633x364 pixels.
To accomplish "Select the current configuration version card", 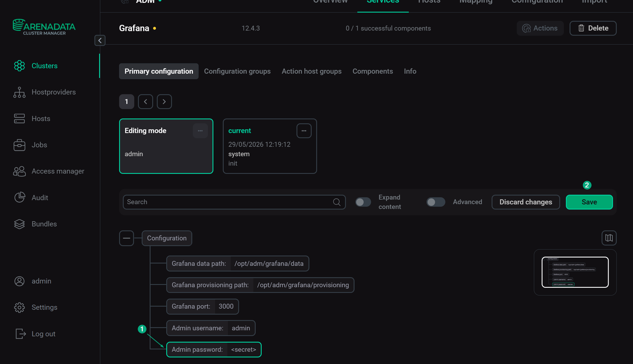I will tap(270, 146).
